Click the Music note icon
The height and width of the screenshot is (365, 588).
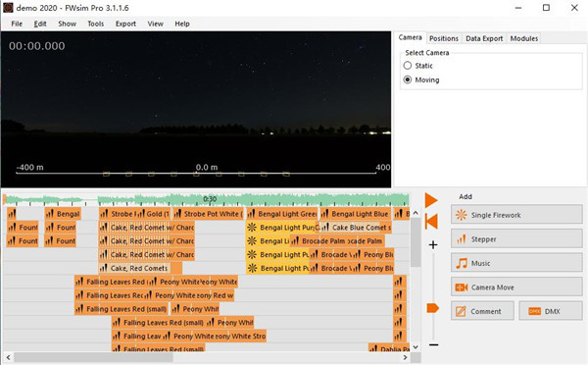point(461,263)
